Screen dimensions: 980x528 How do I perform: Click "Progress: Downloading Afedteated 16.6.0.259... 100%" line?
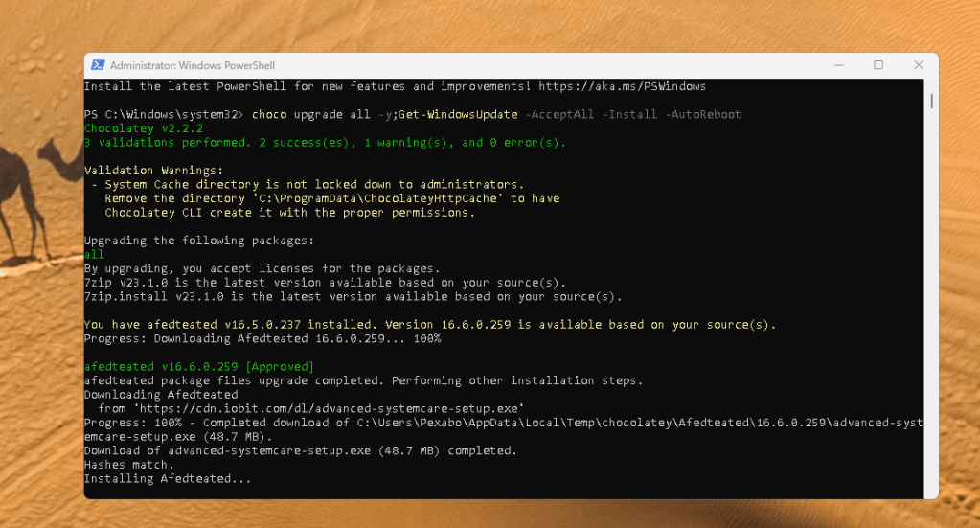pyautogui.click(x=262, y=338)
